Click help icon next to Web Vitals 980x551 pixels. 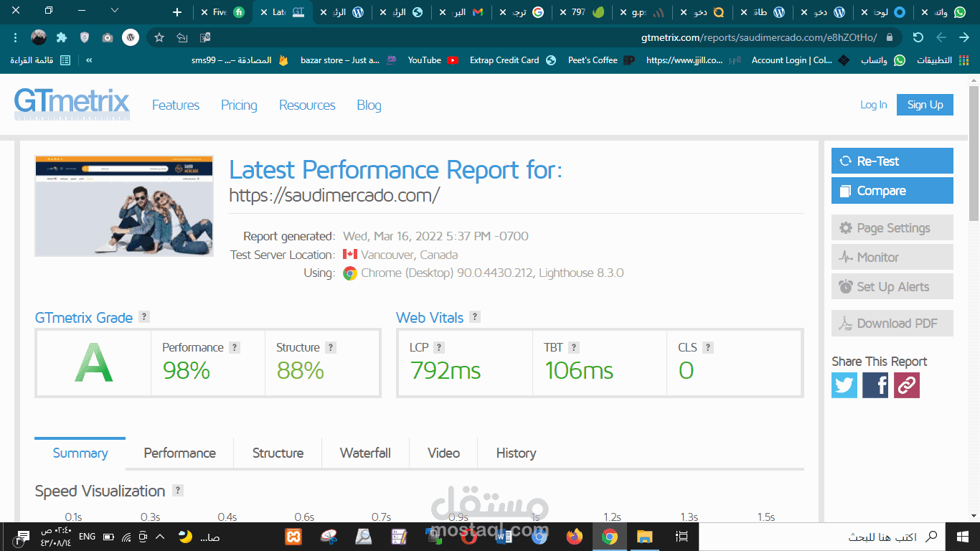coord(475,316)
